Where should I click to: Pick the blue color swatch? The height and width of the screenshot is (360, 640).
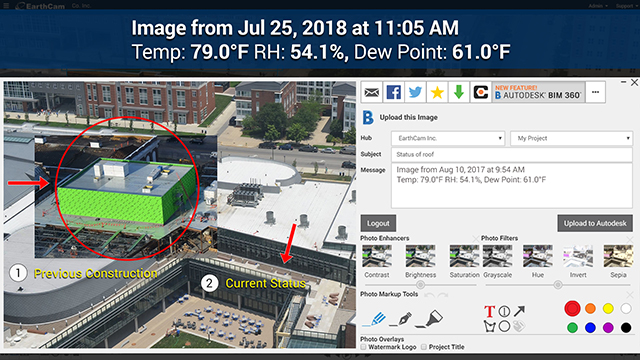(x=590, y=327)
